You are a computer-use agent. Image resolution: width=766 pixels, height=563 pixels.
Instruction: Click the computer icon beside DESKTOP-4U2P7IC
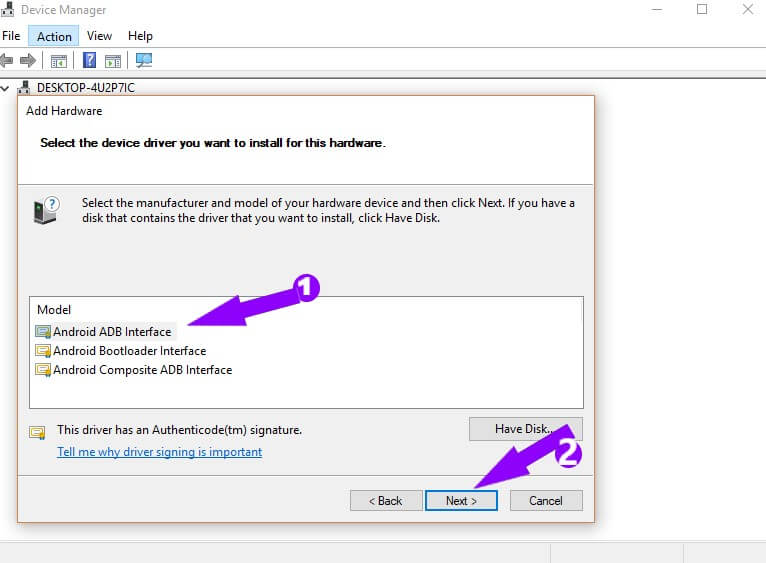tap(24, 87)
